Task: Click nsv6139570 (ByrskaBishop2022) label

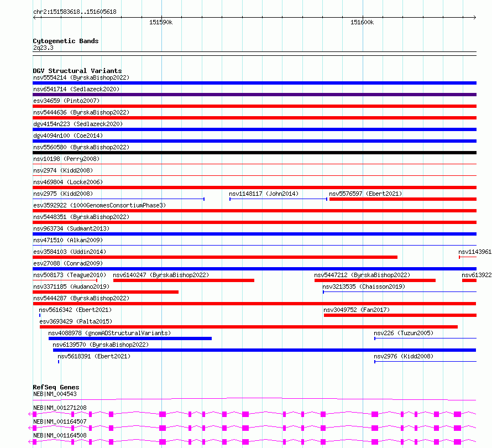Action: pyautogui.click(x=101, y=345)
